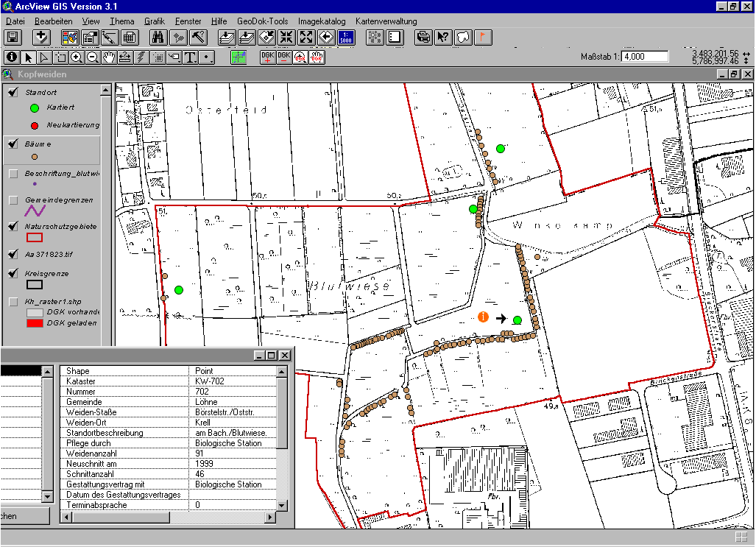The image size is (756, 547).
Task: Toggle the Naturschutzgebiete theme visibility
Action: point(13,226)
